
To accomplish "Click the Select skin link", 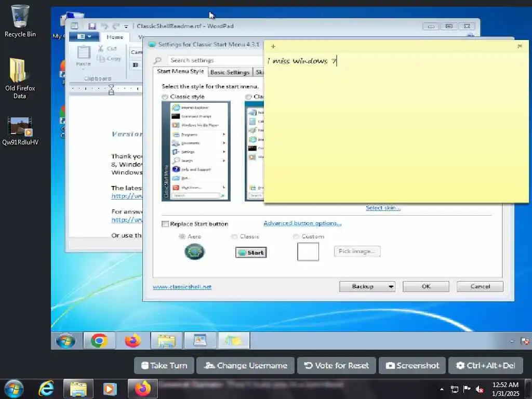I will point(383,208).
